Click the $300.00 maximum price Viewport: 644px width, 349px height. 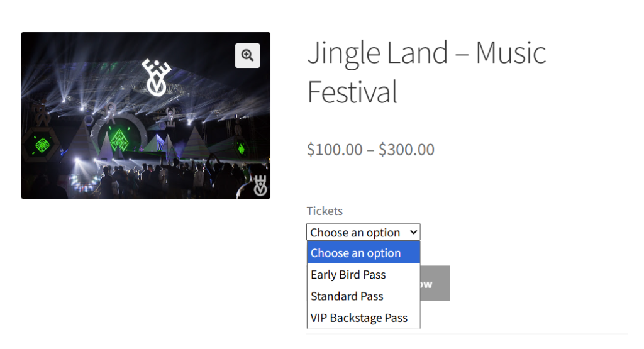406,150
